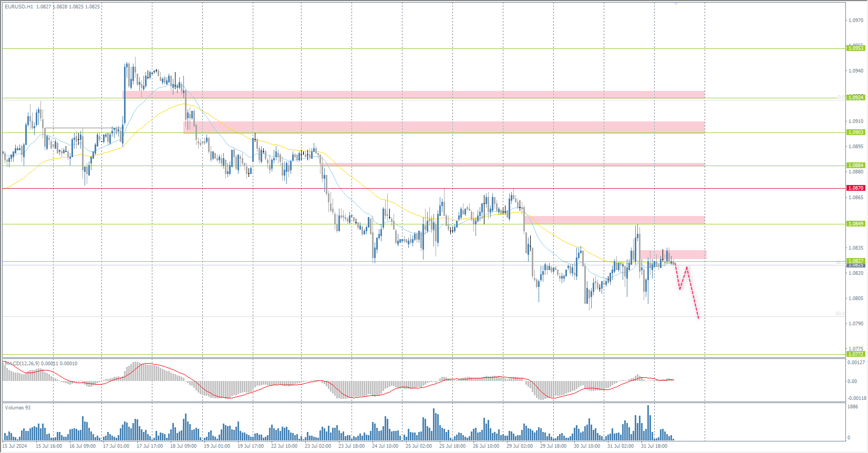Click the 25 Jul 18:00 time label
Screen dimensions: 868x453
pos(452,446)
